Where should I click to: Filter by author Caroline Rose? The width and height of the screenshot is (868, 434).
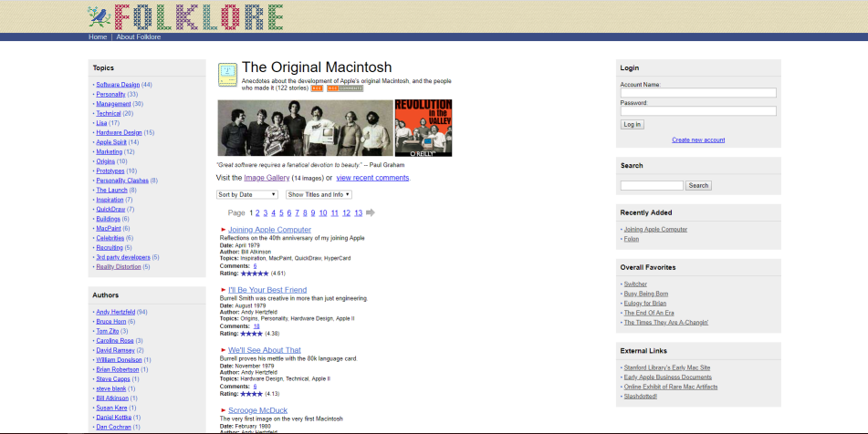click(x=115, y=341)
